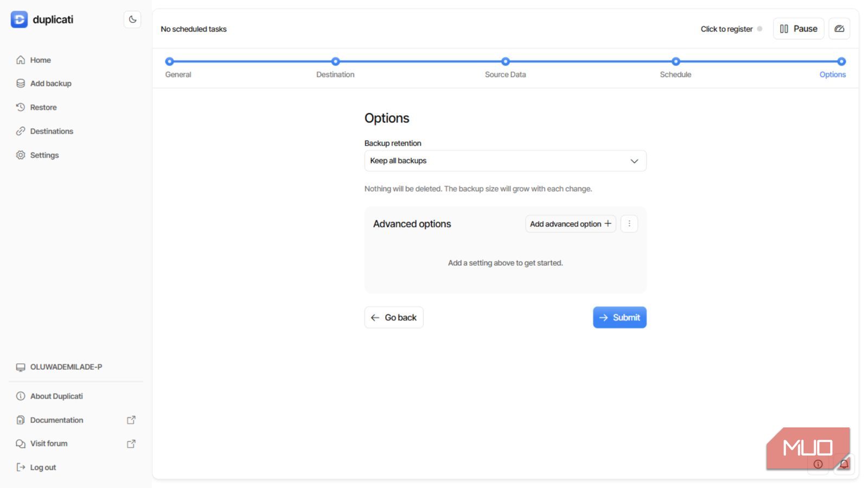Click the Duplicati logo icon
The height and width of the screenshot is (488, 868).
[x=19, y=20]
